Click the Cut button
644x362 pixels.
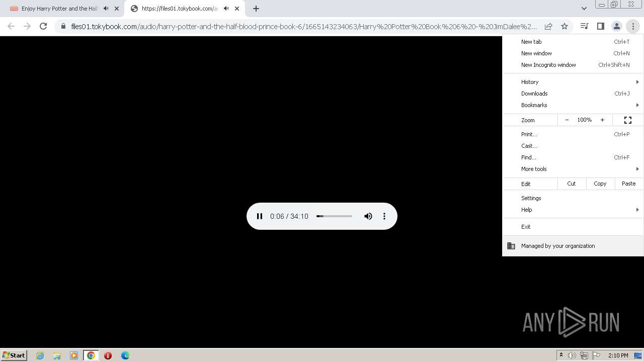[572, 184]
